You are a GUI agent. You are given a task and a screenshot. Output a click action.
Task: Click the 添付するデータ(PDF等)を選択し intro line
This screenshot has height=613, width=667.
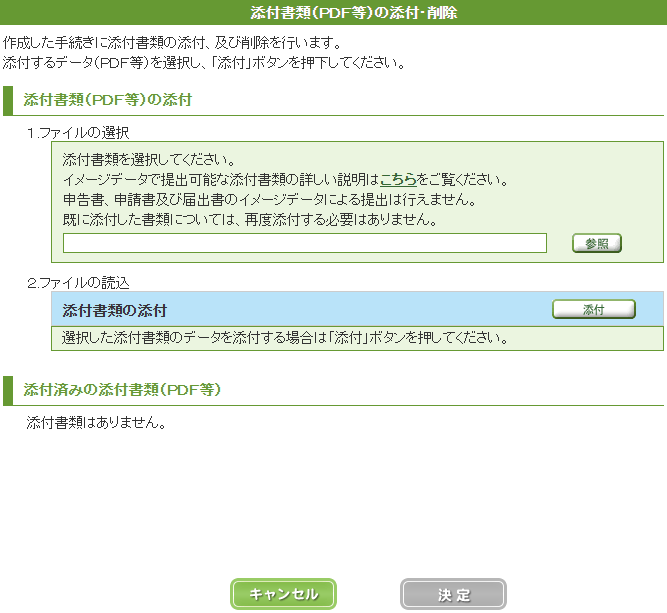point(204,63)
